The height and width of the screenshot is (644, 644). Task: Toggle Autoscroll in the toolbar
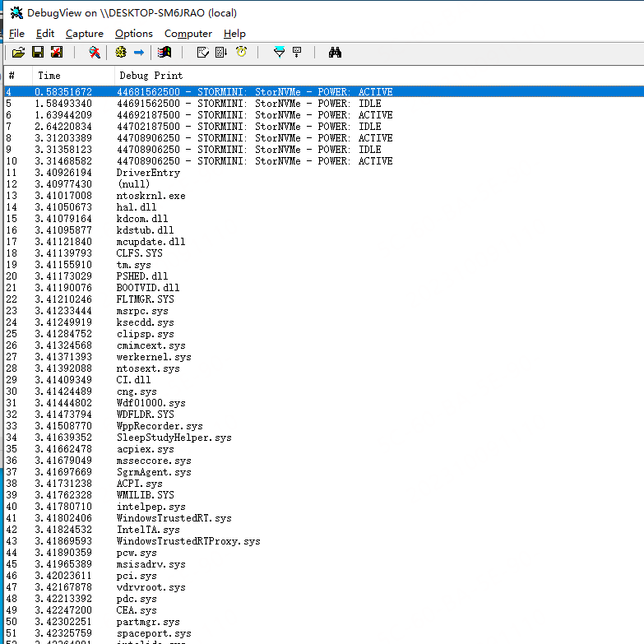(x=221, y=53)
